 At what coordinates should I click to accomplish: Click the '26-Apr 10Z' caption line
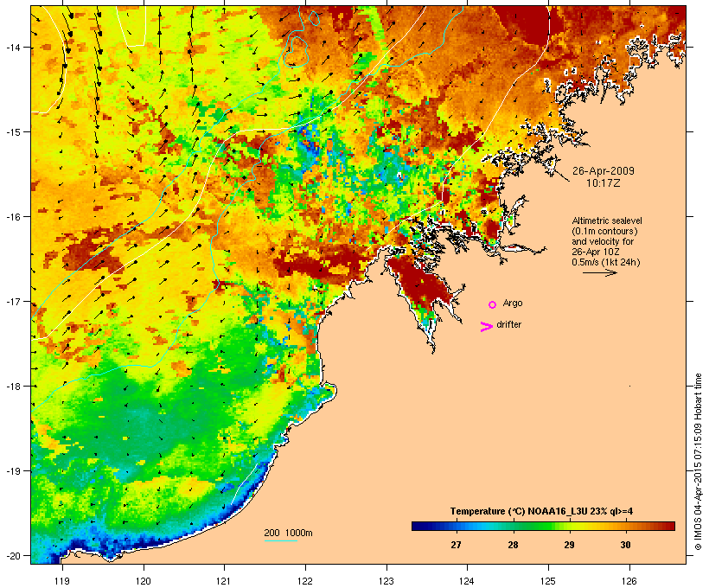(596, 252)
